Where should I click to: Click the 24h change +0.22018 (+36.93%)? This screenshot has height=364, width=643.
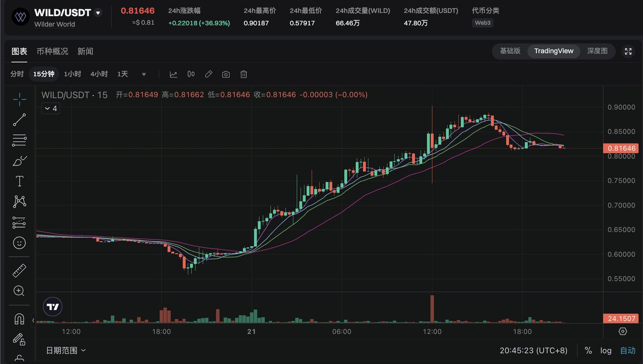coord(199,23)
